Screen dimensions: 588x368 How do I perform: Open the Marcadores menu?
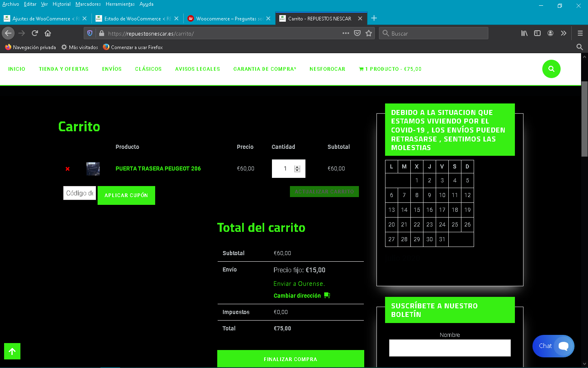(88, 4)
